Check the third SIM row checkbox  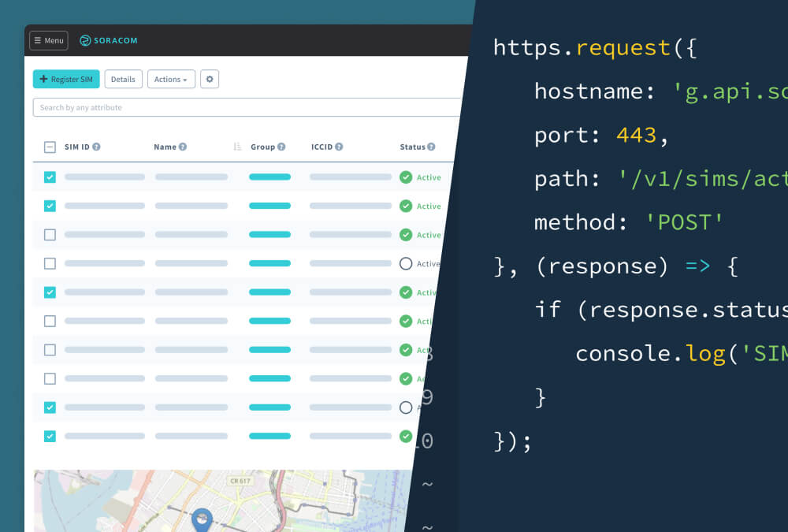coord(50,235)
